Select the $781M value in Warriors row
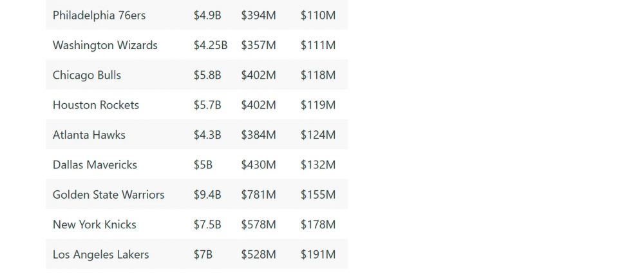644x278 pixels. click(258, 194)
